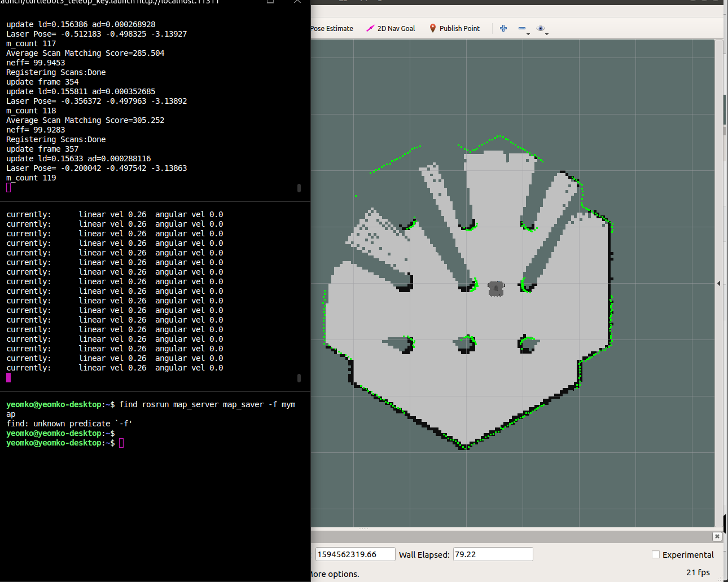This screenshot has height=582, width=728.
Task: Click 'Laser Pose= -0.512183 -0.498325 -3.13927' line
Action: tap(97, 34)
